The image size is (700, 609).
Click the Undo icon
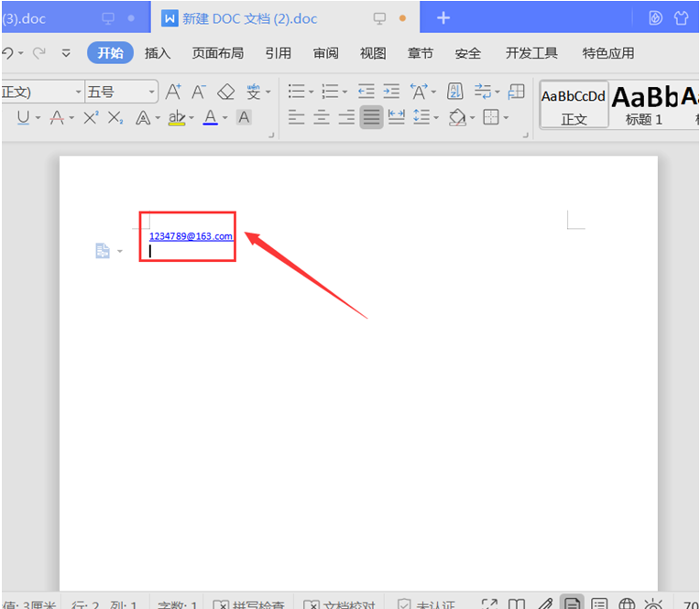(x=8, y=53)
